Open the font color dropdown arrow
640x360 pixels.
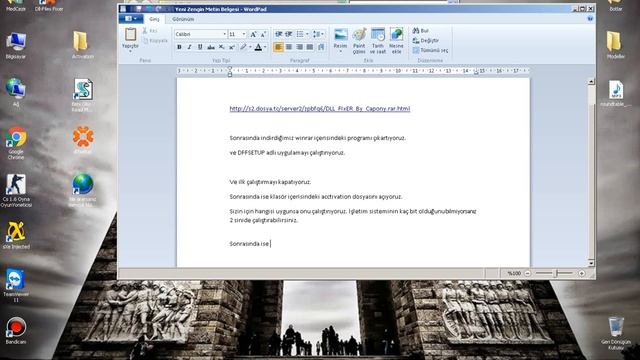[x=265, y=47]
